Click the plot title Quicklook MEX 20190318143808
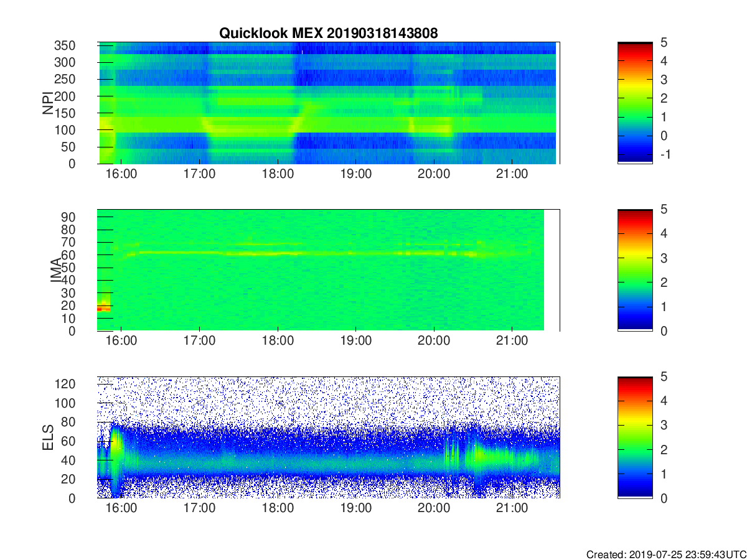Screen dimensions: 747x560 [x=328, y=34]
